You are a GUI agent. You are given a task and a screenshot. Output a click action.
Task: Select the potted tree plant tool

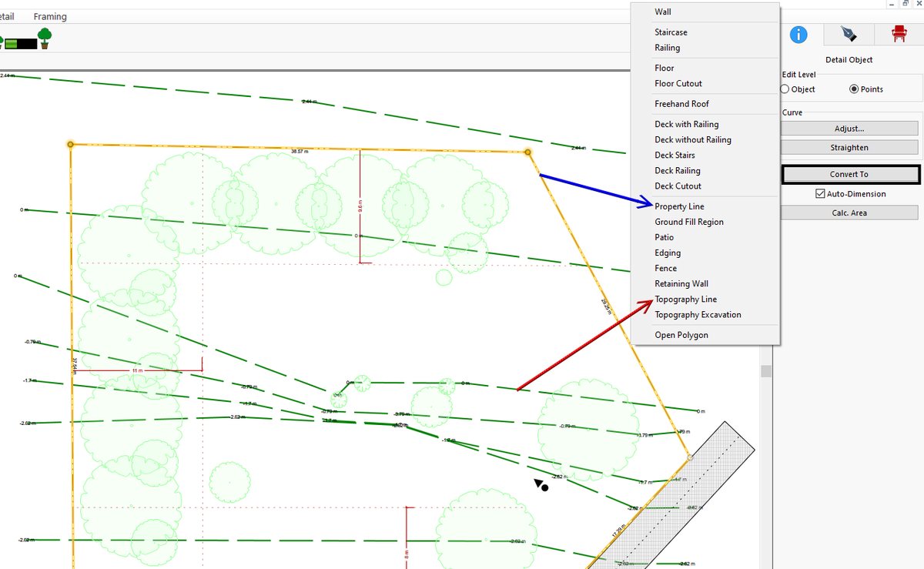[x=45, y=38]
